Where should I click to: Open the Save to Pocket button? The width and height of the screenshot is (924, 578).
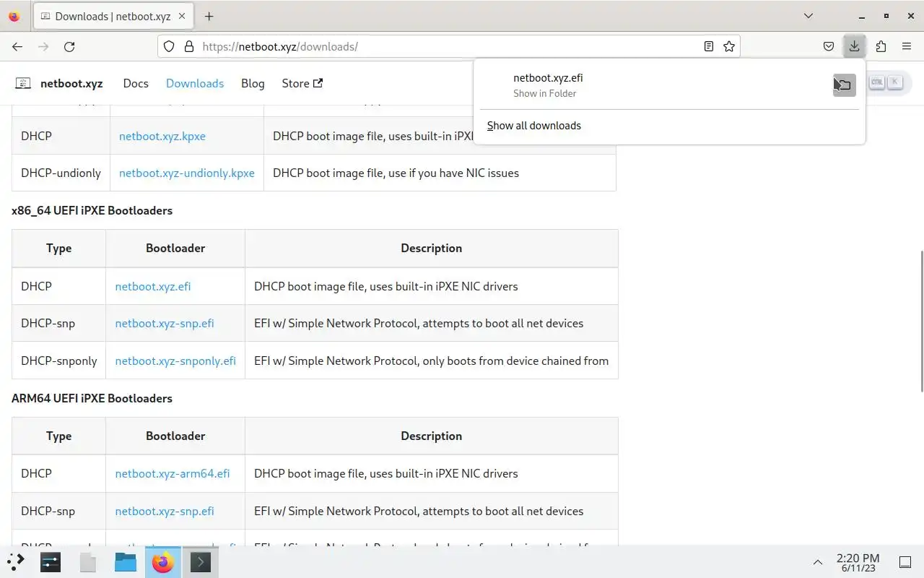click(x=829, y=46)
